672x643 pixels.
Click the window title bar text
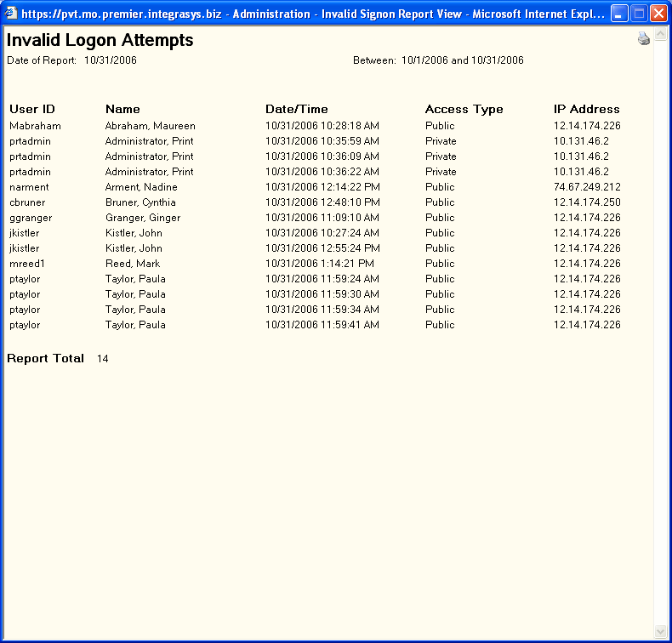pyautogui.click(x=313, y=14)
